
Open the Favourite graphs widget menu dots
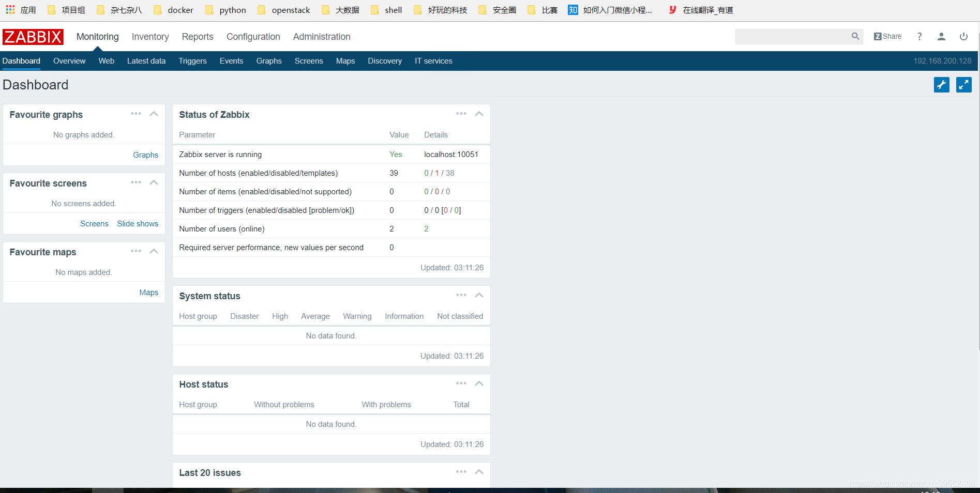coord(136,114)
